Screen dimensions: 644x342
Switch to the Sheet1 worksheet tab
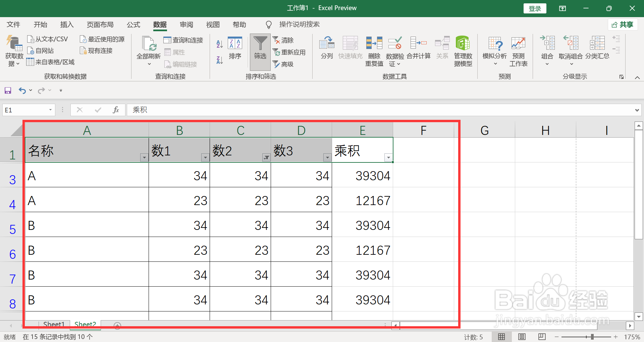[54, 324]
